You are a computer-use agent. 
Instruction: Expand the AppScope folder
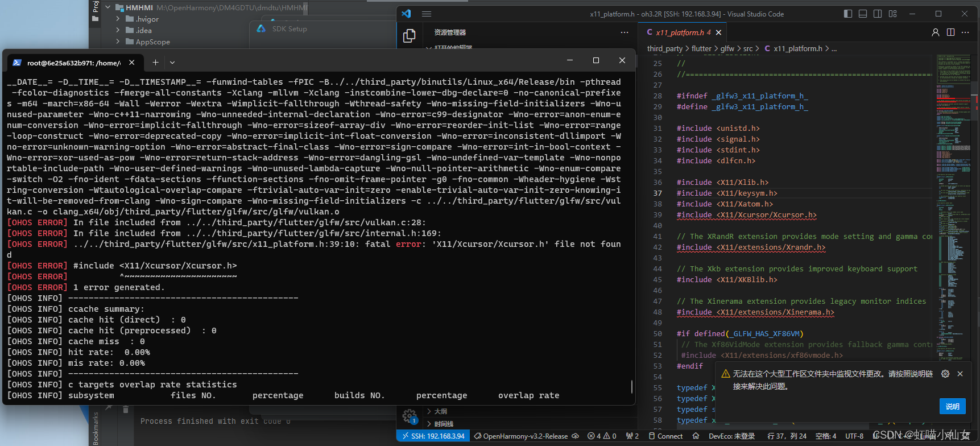118,42
